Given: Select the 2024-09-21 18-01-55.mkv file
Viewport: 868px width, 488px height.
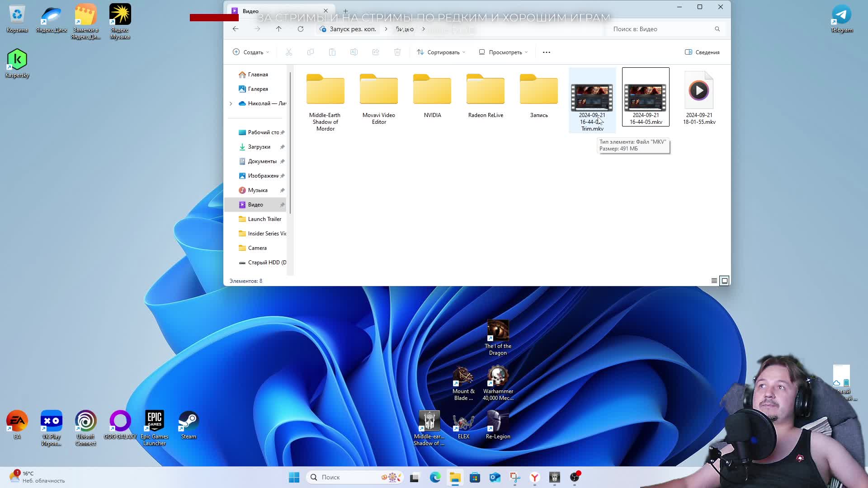Looking at the screenshot, I should click(x=699, y=98).
